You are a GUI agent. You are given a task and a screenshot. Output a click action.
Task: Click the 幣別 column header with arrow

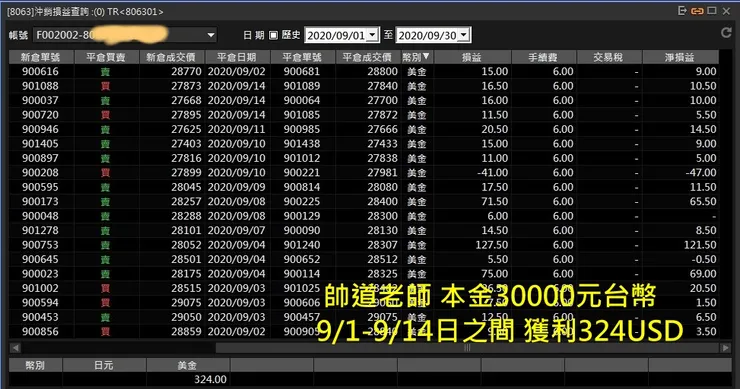(x=416, y=57)
